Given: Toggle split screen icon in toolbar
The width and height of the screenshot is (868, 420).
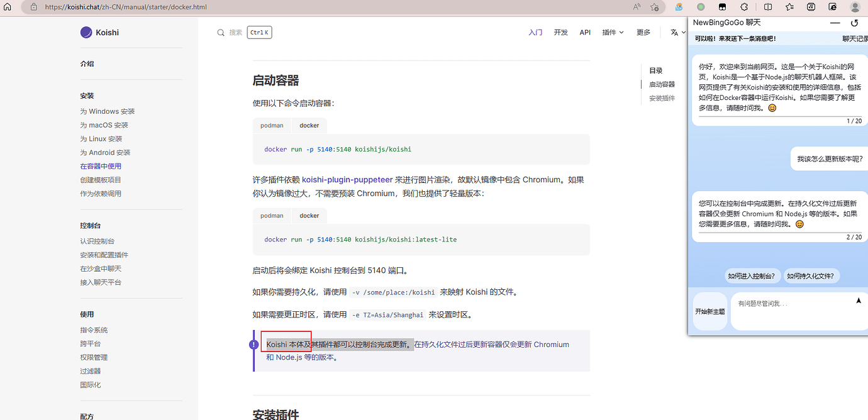Looking at the screenshot, I should click(x=768, y=7).
